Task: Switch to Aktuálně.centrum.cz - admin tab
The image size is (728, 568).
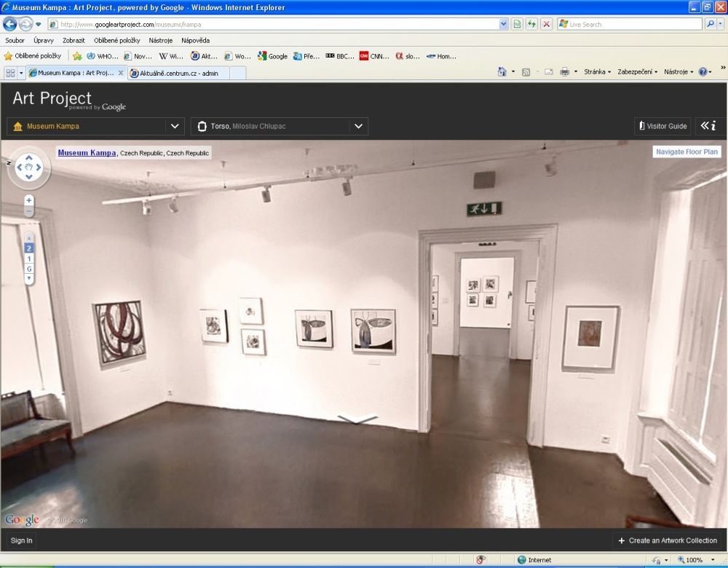Action: (178, 74)
